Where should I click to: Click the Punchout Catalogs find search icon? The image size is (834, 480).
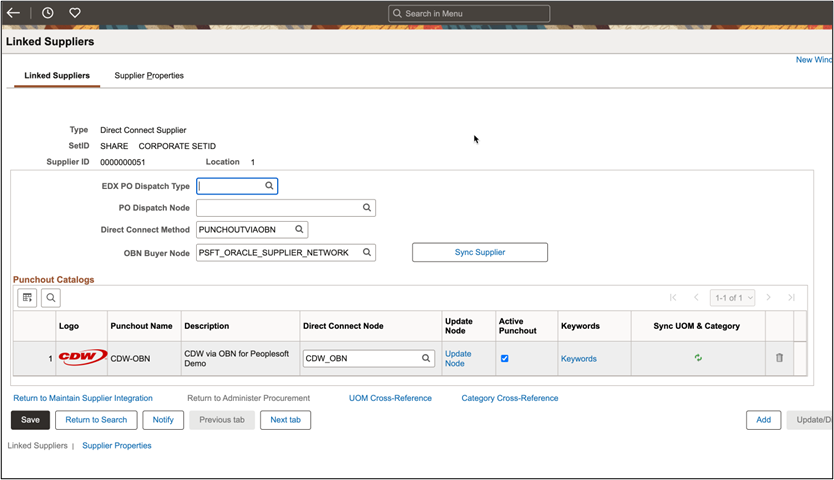click(x=51, y=298)
